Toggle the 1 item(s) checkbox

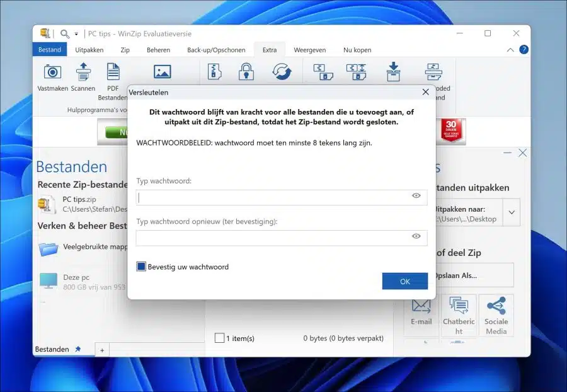[x=219, y=338]
